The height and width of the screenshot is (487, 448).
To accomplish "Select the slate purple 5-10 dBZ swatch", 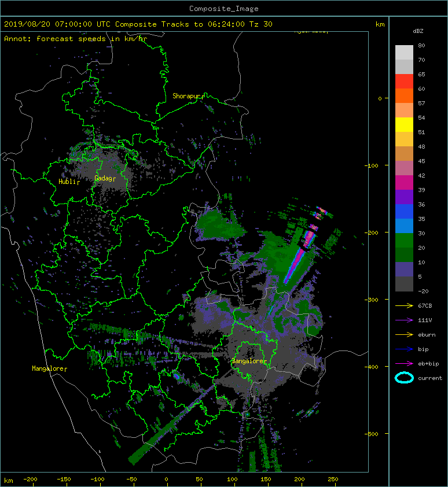I will [404, 270].
